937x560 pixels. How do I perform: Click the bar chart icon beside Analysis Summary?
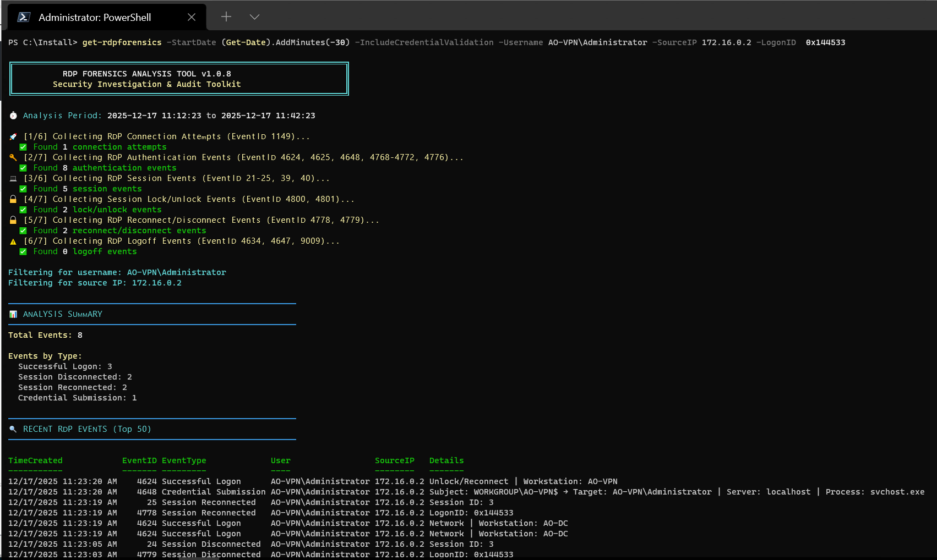(13, 314)
